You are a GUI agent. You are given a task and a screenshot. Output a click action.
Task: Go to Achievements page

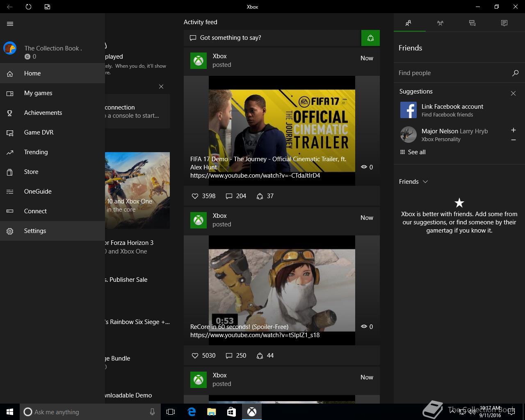pos(52,113)
